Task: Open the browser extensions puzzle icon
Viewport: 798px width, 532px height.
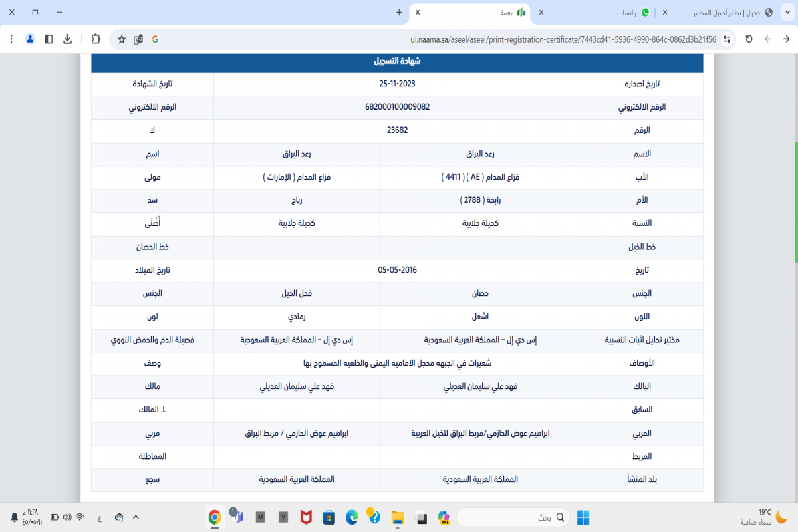Action: [x=96, y=39]
